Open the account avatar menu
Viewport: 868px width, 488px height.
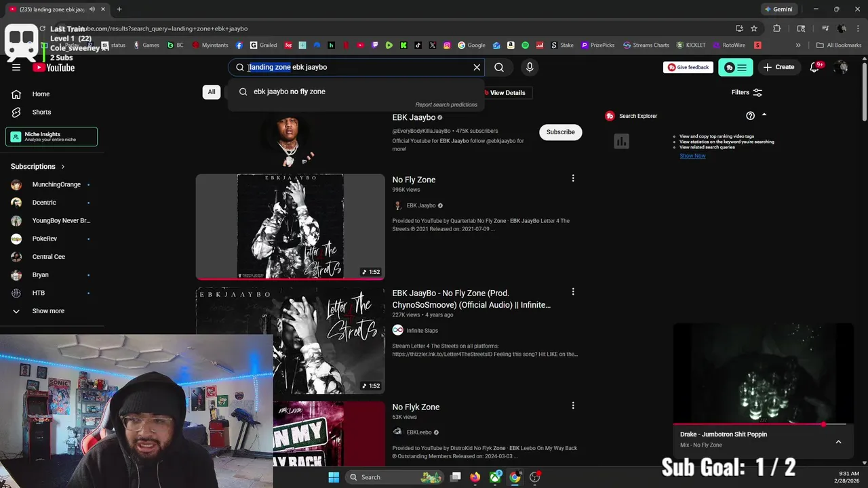(x=842, y=67)
